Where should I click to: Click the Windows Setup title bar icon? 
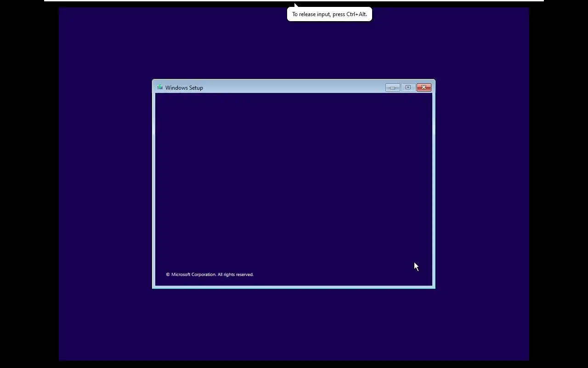[160, 87]
